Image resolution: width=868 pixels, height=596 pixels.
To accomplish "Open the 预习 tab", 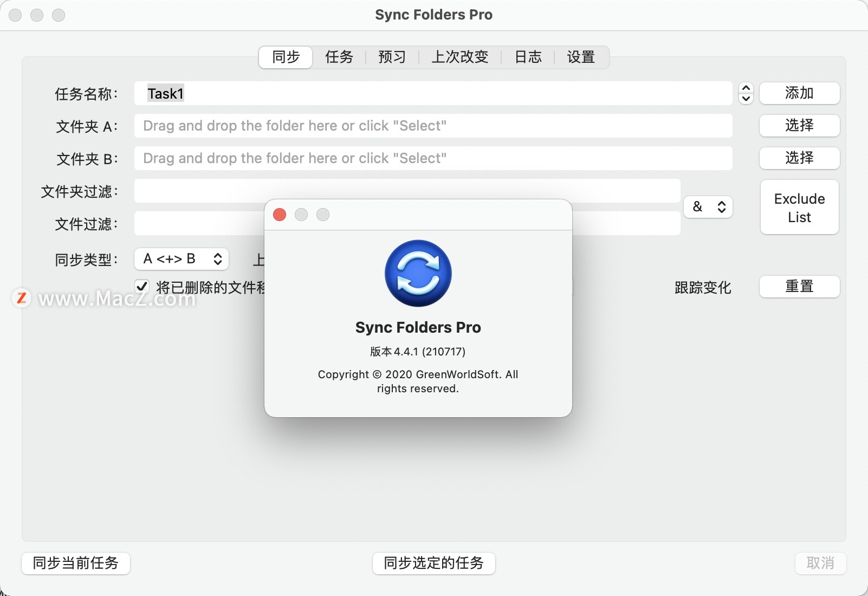I will click(392, 57).
